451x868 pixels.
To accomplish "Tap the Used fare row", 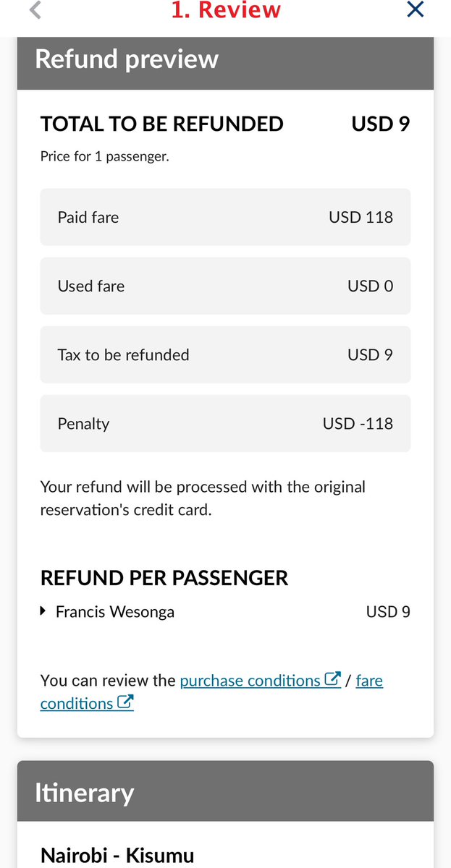I will (x=225, y=286).
